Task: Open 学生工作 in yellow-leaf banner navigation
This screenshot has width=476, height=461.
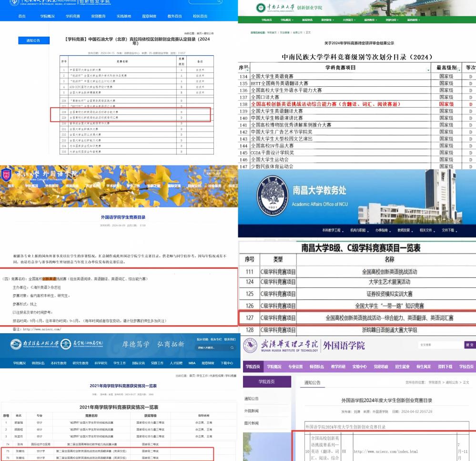Action: 132,185
